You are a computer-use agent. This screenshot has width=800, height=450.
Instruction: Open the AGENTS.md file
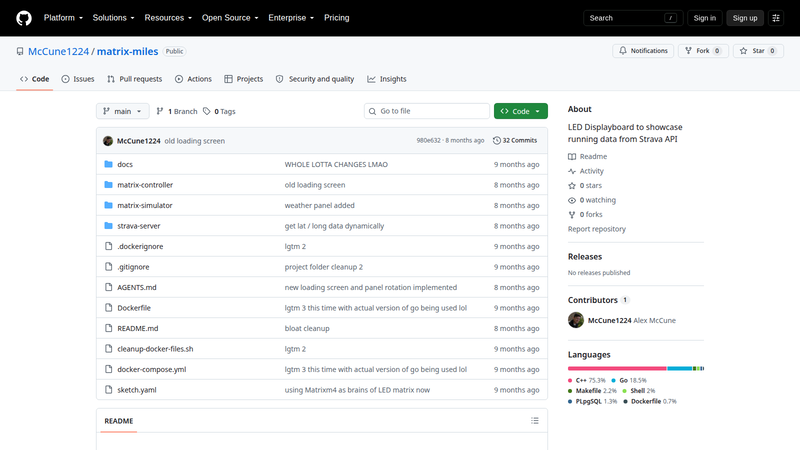pos(137,287)
